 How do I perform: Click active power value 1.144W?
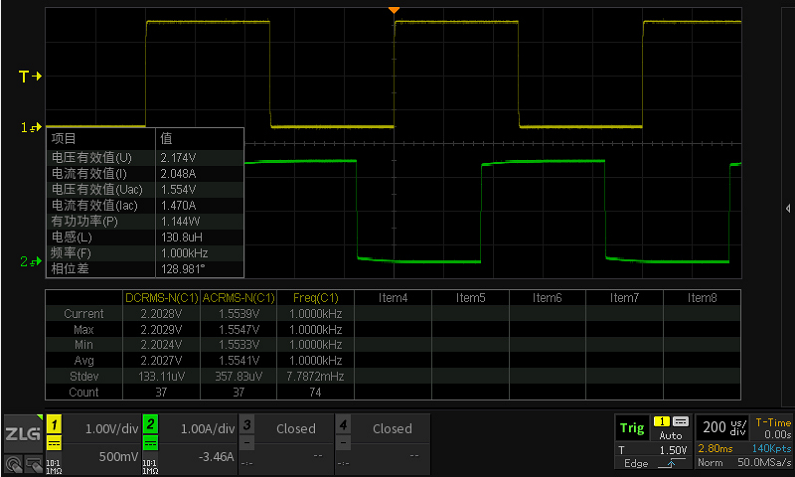pos(180,222)
